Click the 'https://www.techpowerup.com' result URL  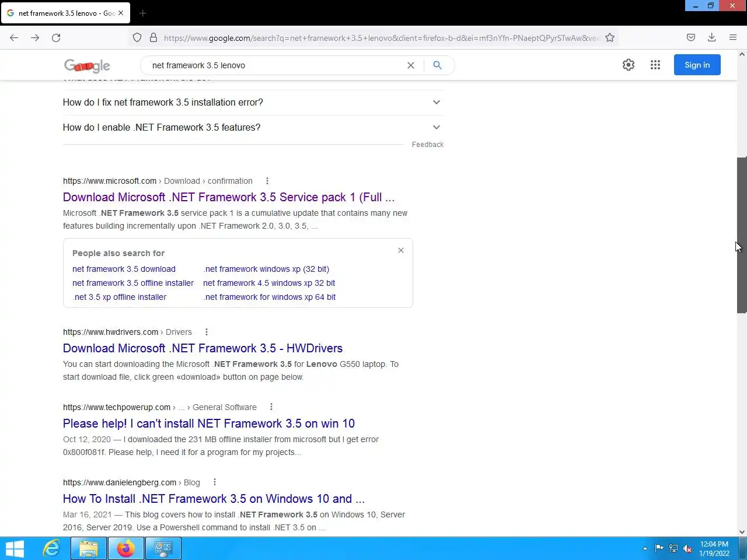pyautogui.click(x=117, y=407)
